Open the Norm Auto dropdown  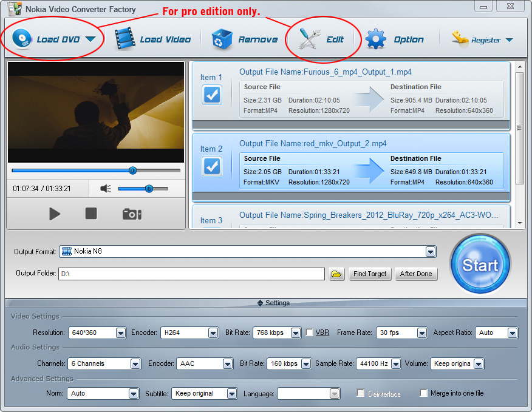134,394
